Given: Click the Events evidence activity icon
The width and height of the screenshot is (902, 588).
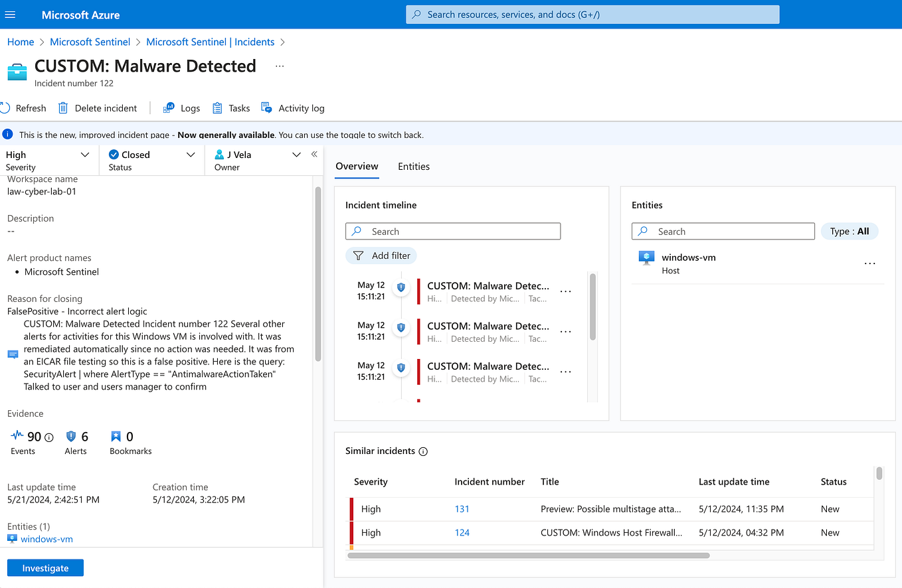Looking at the screenshot, I should click(x=18, y=437).
